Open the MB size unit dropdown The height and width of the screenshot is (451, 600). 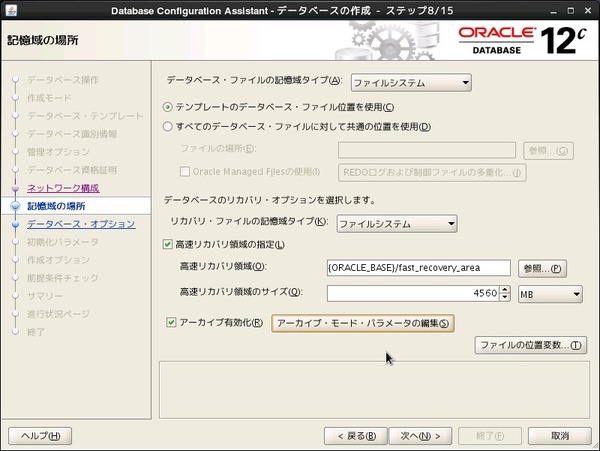click(x=550, y=294)
